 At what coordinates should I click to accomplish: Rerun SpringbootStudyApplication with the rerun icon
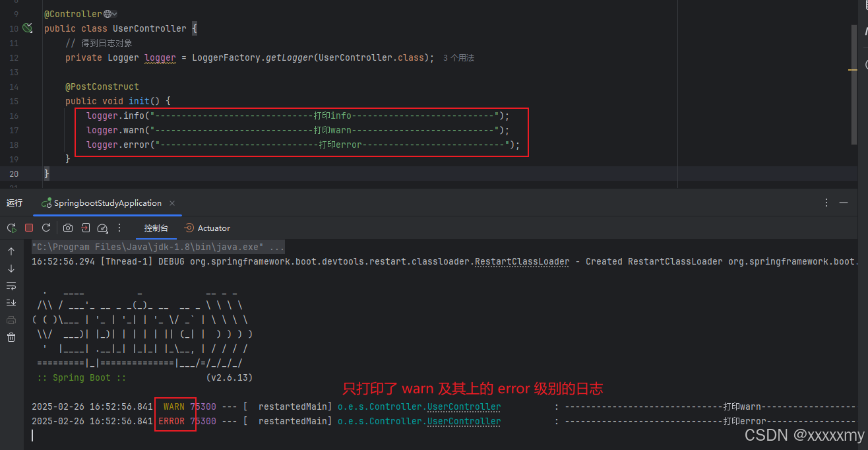[x=12, y=228]
